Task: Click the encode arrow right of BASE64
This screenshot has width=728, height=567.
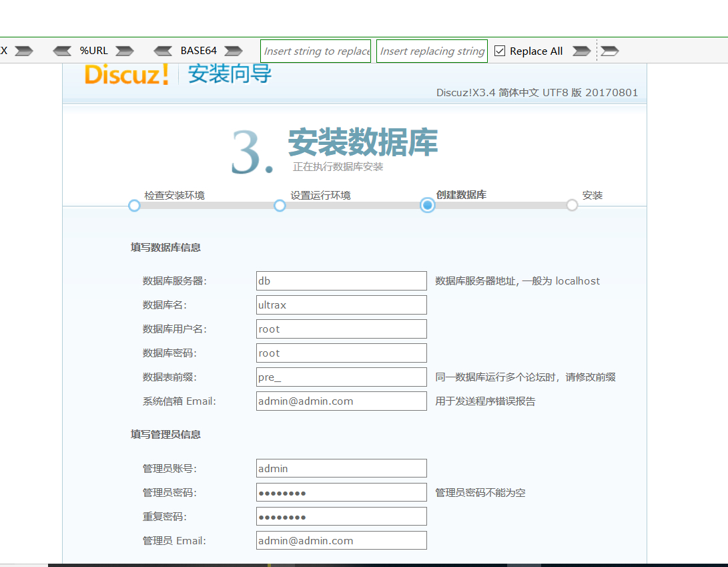Action: pos(234,51)
